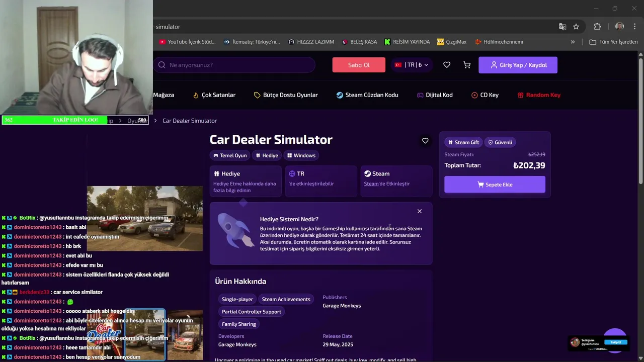Open the Random Key menu item
This screenshot has width=644, height=362.
point(539,95)
